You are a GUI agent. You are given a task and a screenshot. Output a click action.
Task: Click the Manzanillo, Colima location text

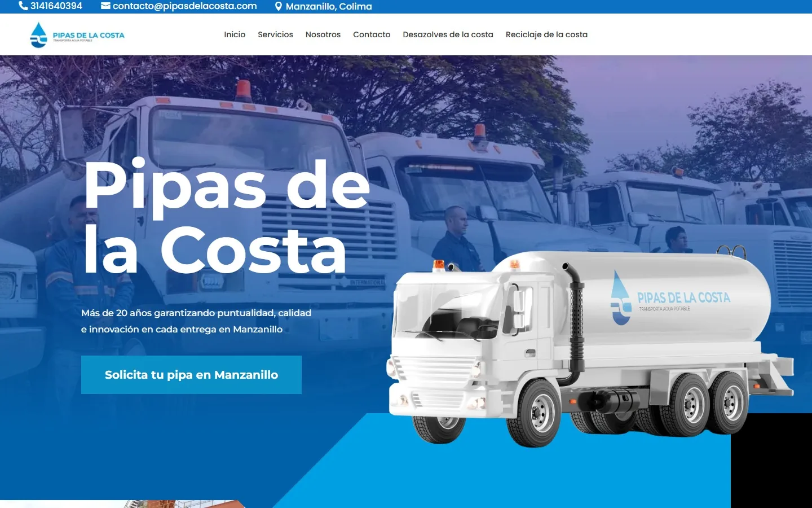coord(329,7)
